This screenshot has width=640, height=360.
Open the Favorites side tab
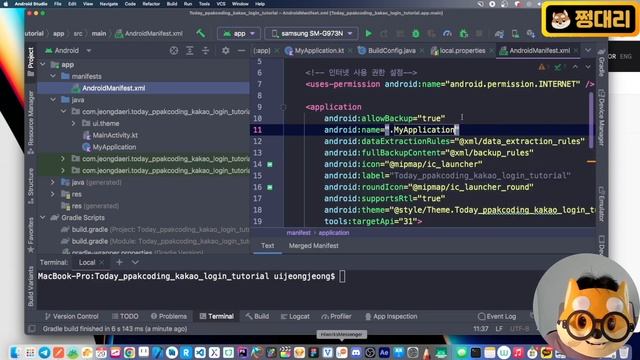31,235
